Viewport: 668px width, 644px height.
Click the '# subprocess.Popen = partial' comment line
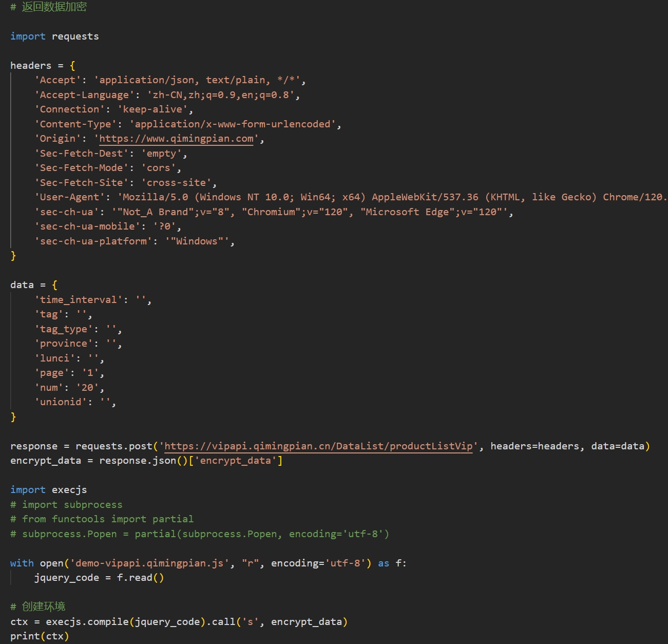click(x=200, y=534)
